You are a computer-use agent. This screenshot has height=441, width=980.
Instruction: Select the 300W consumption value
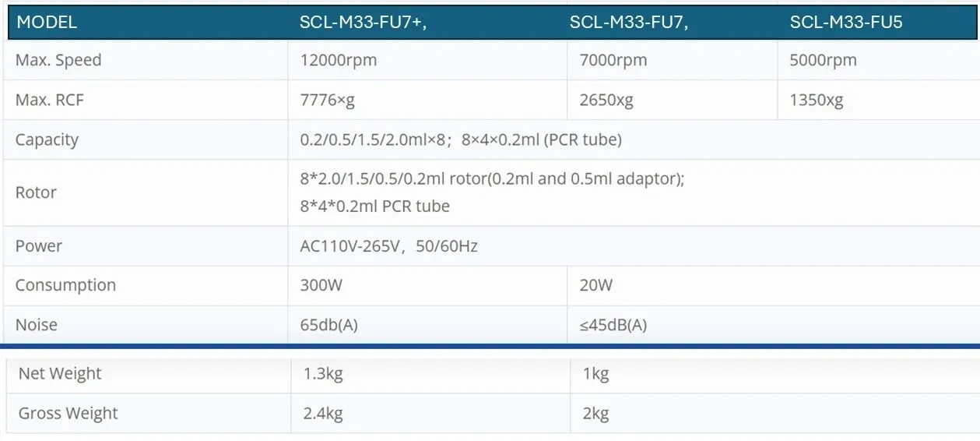click(321, 285)
